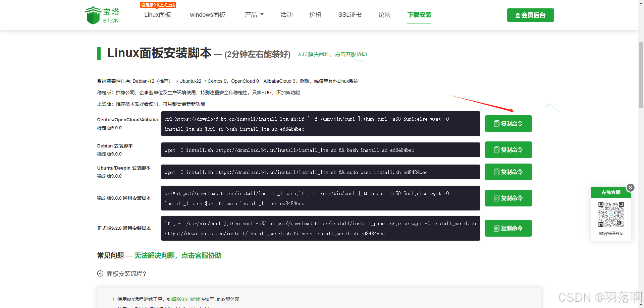Viewport: 644px width, 308px height.
Task: Expand the 产品 dropdown menu
Action: [254, 15]
